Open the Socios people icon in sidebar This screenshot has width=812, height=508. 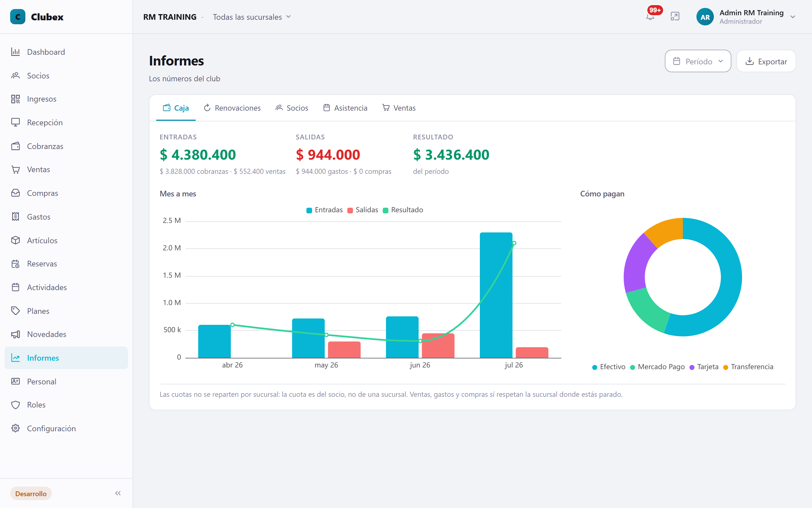point(16,76)
